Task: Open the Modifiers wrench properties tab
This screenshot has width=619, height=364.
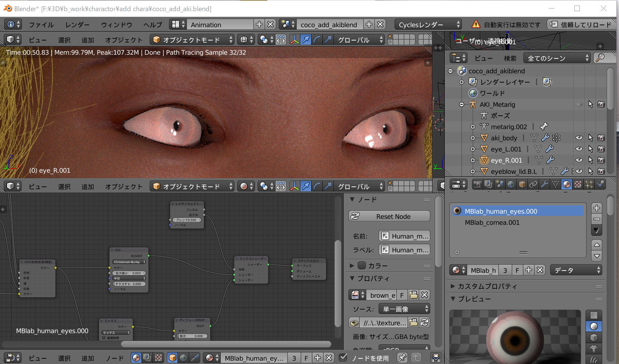Action: coord(544,184)
